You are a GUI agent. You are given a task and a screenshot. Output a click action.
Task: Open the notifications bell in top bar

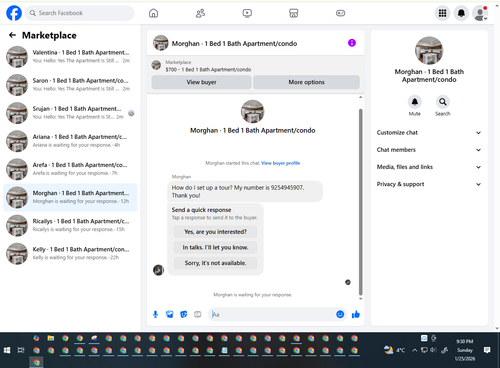click(x=461, y=13)
